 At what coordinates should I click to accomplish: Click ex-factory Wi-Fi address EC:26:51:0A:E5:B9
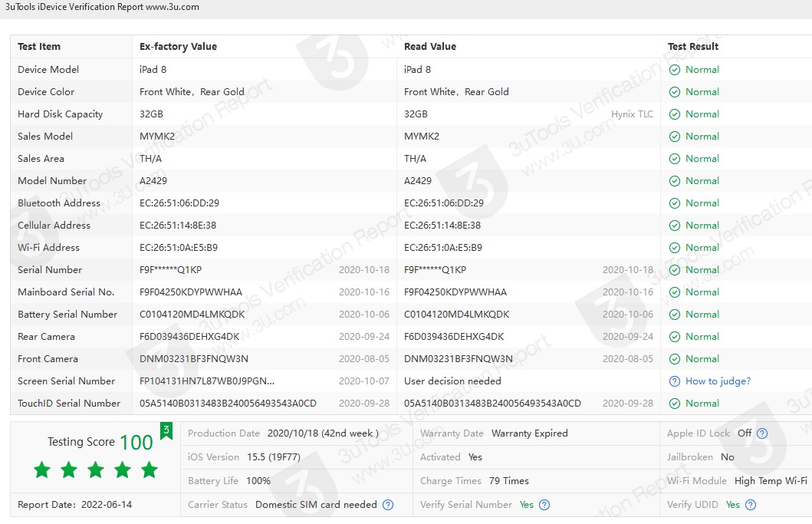[x=179, y=248]
